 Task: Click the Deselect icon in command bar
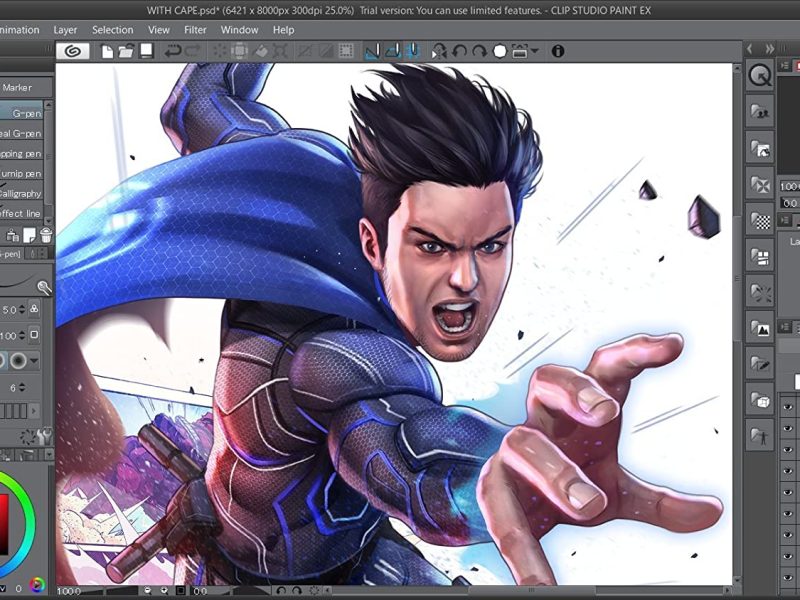[x=305, y=51]
